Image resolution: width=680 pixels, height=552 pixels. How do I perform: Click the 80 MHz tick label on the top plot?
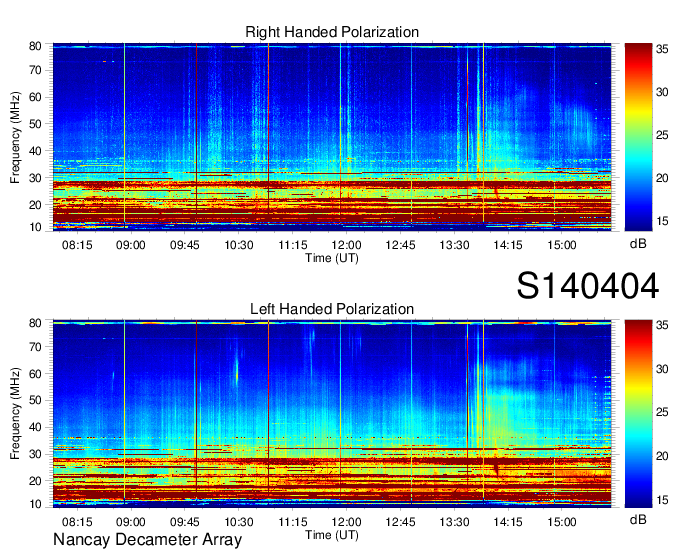click(x=35, y=46)
